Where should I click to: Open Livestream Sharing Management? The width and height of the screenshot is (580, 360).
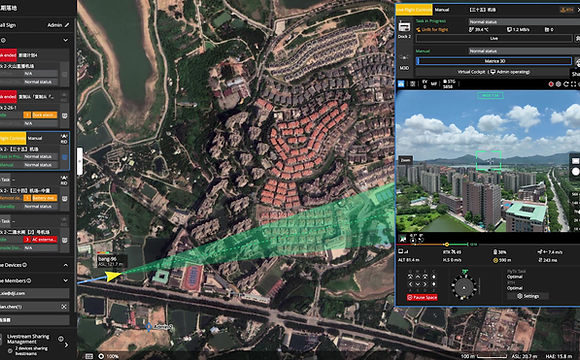[28, 339]
